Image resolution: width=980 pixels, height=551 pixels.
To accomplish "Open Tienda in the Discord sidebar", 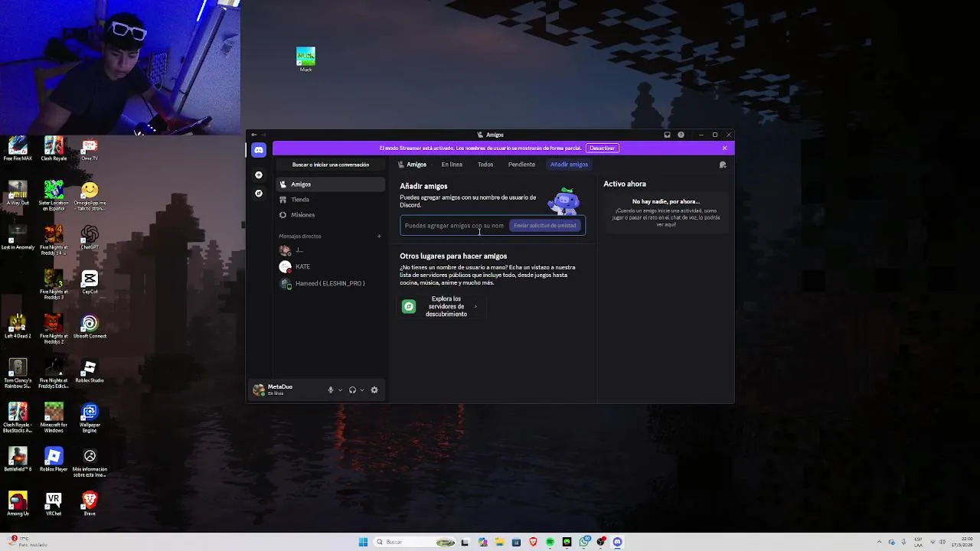I will (x=331, y=200).
